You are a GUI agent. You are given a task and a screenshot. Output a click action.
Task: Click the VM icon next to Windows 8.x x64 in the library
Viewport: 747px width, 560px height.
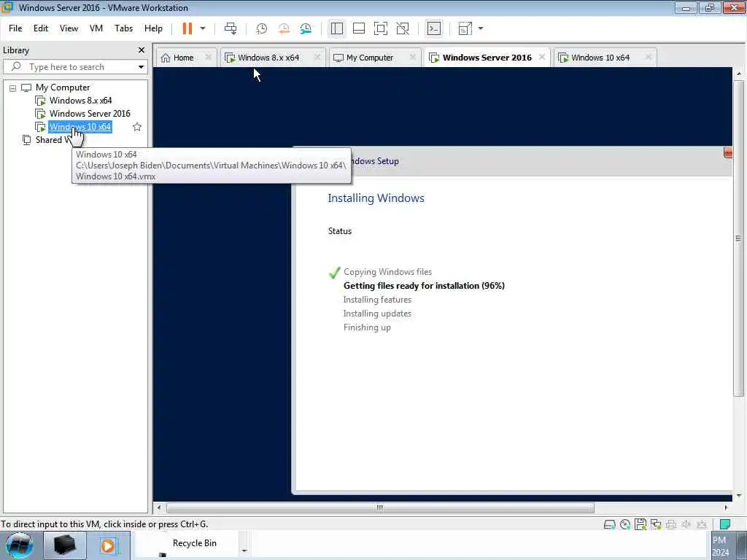tap(41, 101)
